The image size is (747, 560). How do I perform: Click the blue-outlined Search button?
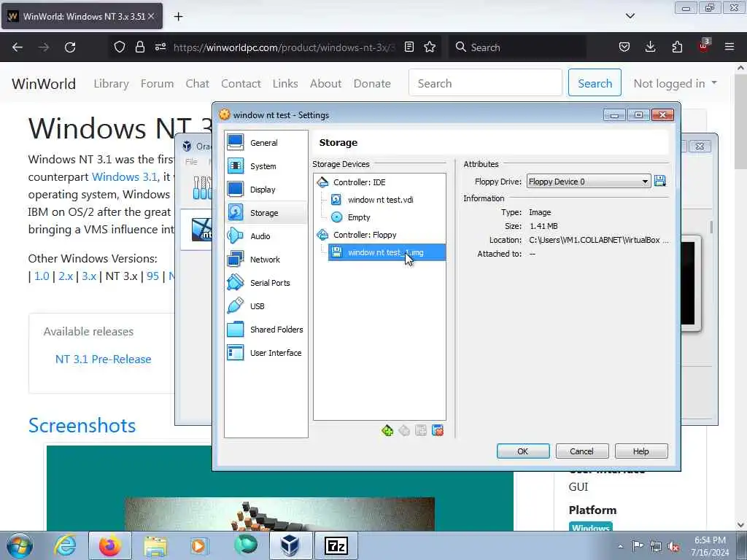click(595, 83)
